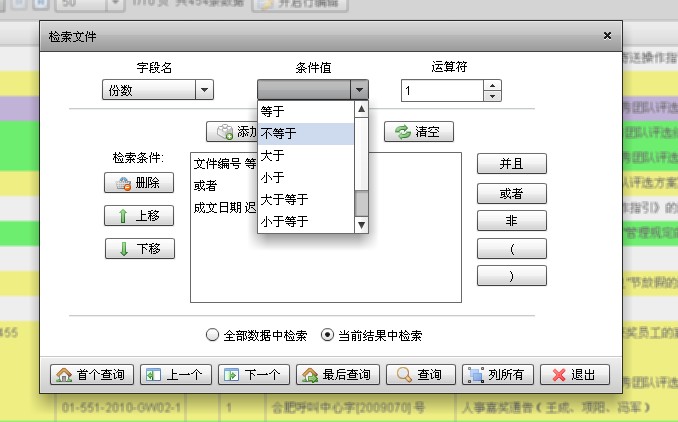Click 列所有 list all button
Screen dimensions: 678x422
(x=498, y=374)
